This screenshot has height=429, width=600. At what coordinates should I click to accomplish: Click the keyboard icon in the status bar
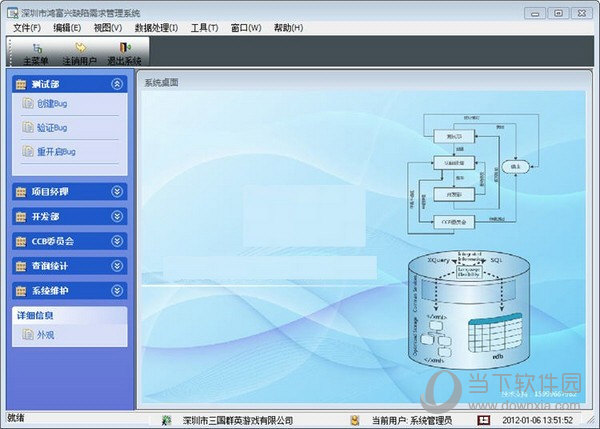pyautogui.click(x=483, y=418)
